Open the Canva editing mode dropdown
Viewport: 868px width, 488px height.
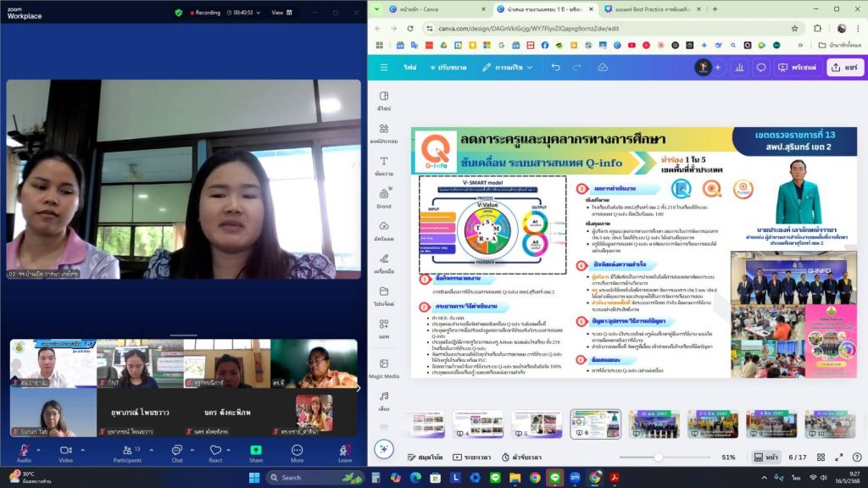507,68
